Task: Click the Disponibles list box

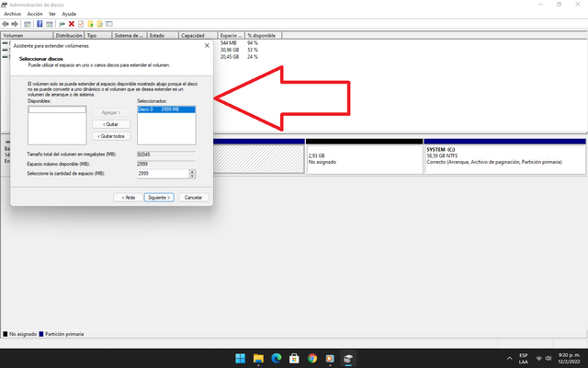Action: point(57,125)
